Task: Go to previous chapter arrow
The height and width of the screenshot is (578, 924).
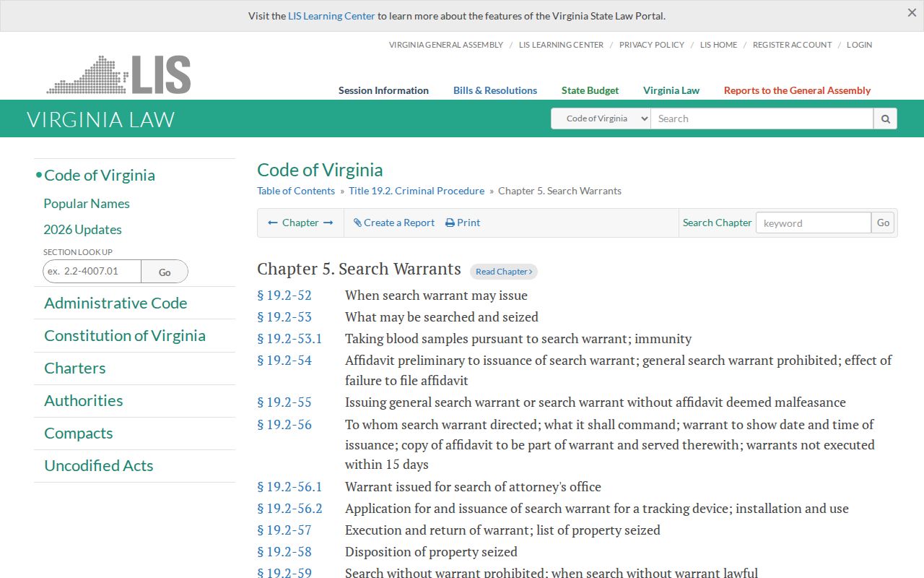Action: click(x=273, y=223)
